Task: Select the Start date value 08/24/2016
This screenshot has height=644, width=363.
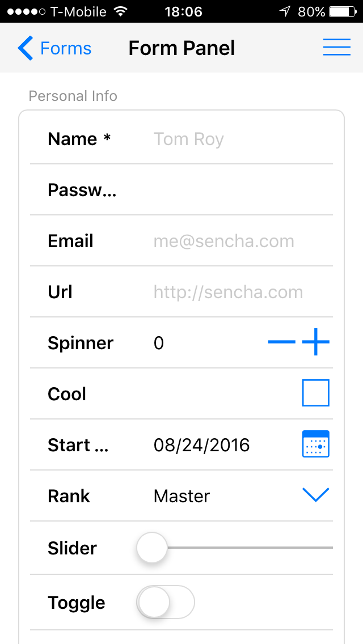Action: (202, 445)
